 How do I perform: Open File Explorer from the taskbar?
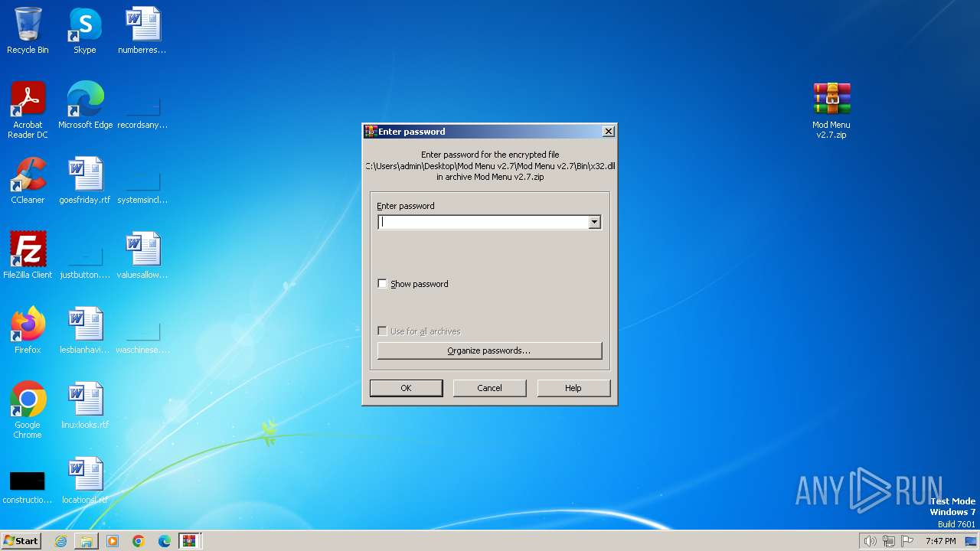(87, 541)
